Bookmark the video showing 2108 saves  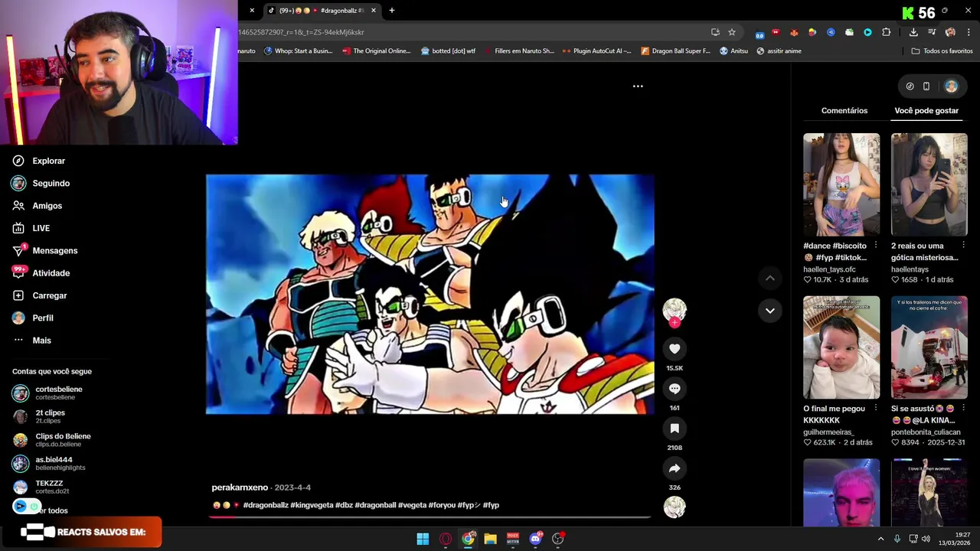point(675,429)
